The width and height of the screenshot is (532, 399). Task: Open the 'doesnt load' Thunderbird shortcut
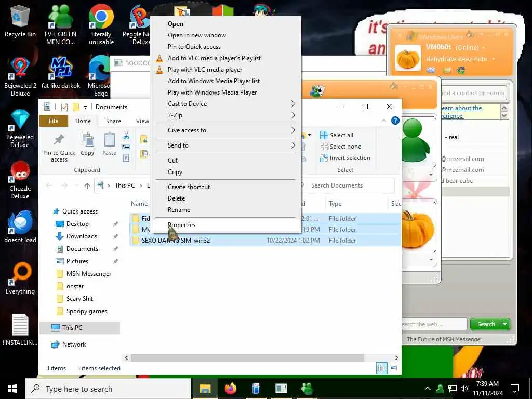click(x=20, y=227)
